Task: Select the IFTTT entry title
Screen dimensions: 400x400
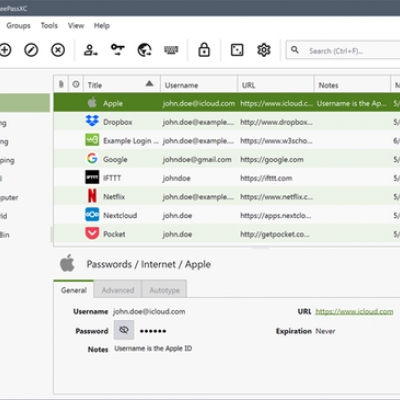Action: 112,178
